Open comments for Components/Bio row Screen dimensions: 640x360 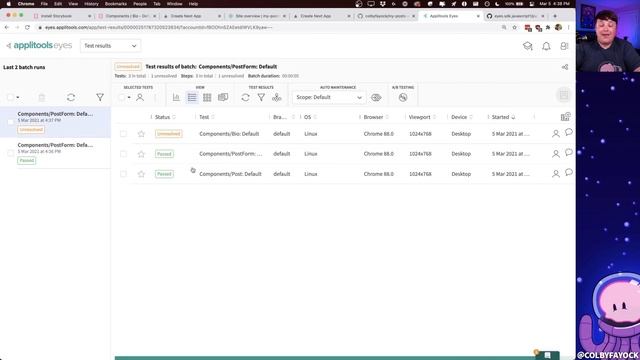(569, 132)
